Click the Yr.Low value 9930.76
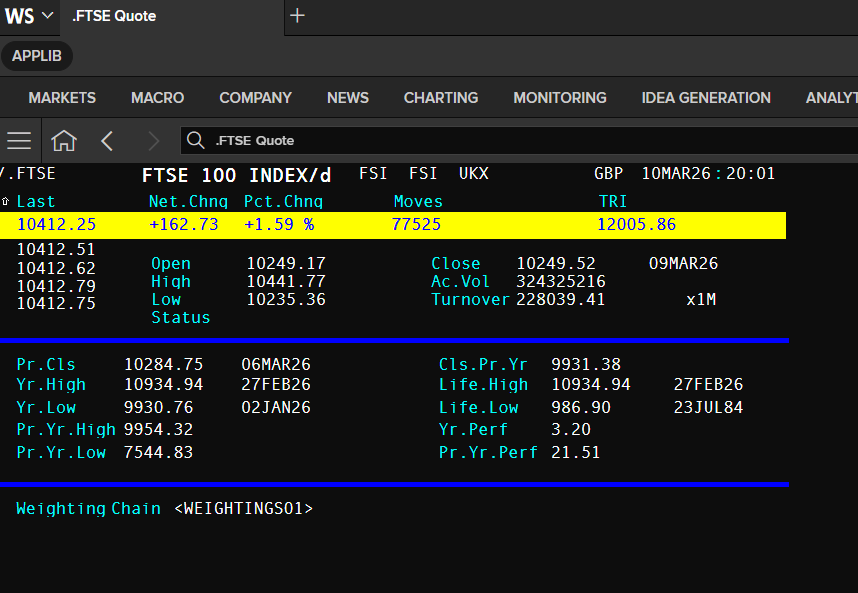858x593 pixels. point(159,408)
